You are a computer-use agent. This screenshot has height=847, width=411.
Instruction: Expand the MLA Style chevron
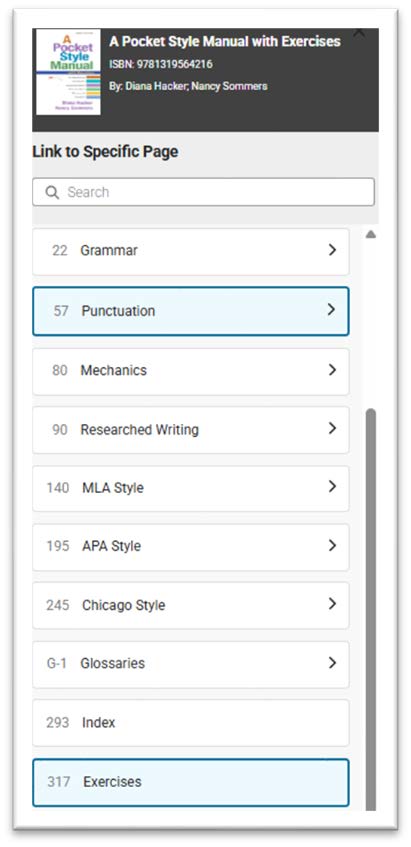[333, 487]
